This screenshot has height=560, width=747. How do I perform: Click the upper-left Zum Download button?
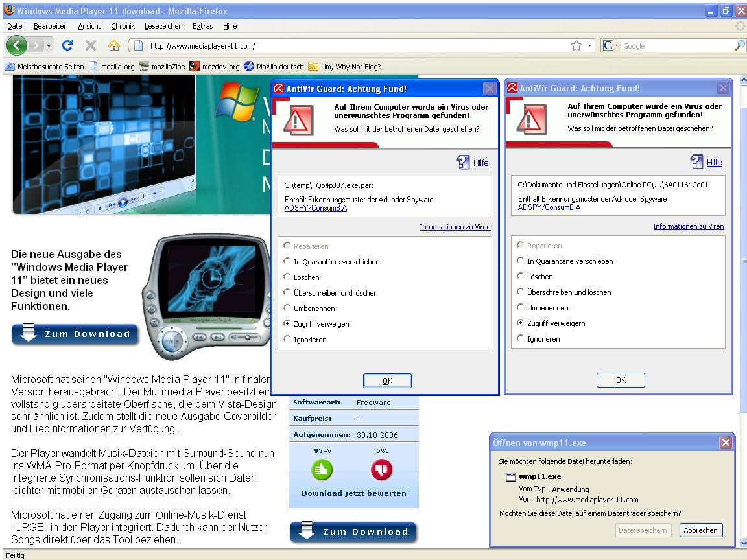tap(75, 334)
